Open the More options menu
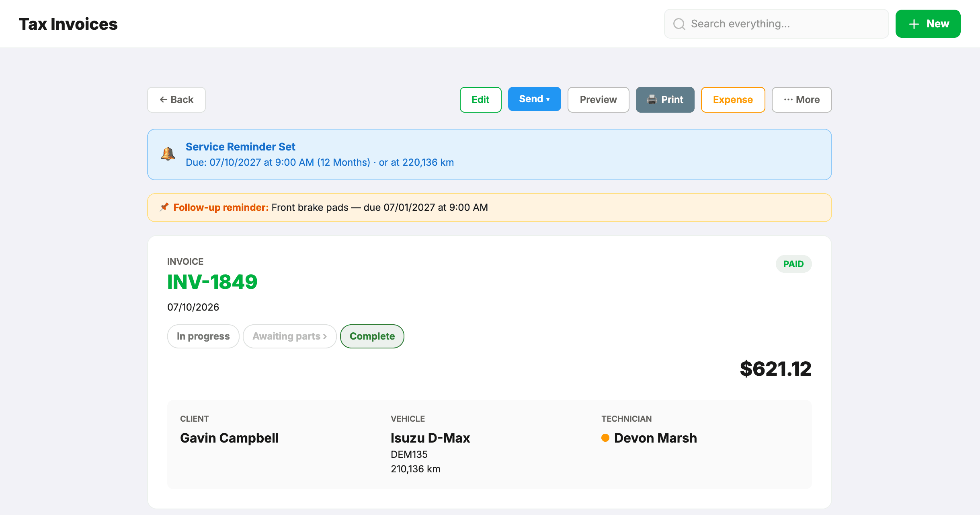Image resolution: width=980 pixels, height=515 pixels. click(802, 100)
